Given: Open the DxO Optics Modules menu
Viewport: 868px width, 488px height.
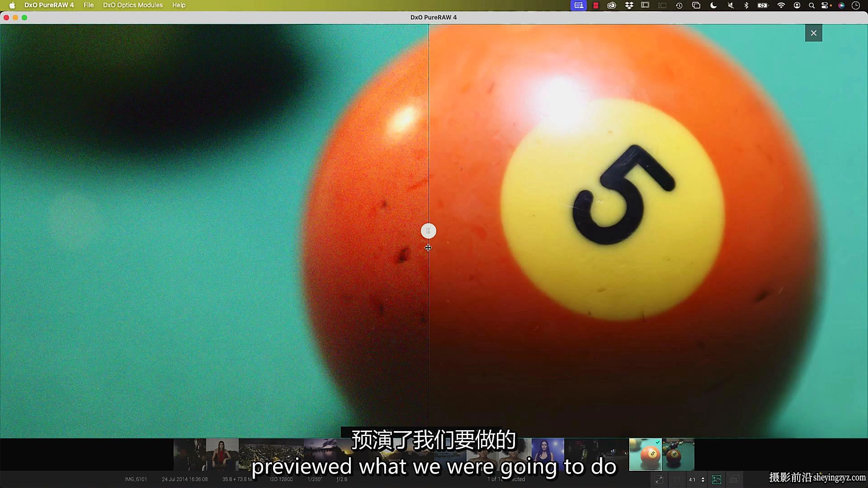Looking at the screenshot, I should tap(133, 5).
